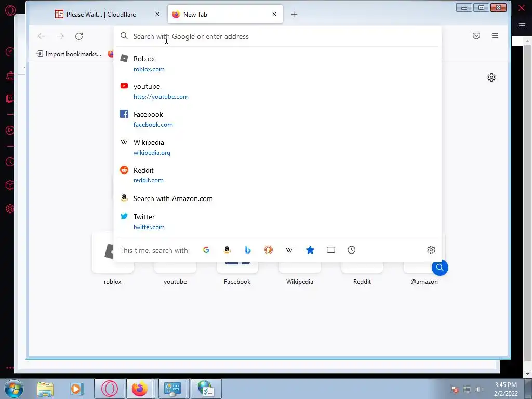Search this time with Amazon icon

click(x=227, y=250)
